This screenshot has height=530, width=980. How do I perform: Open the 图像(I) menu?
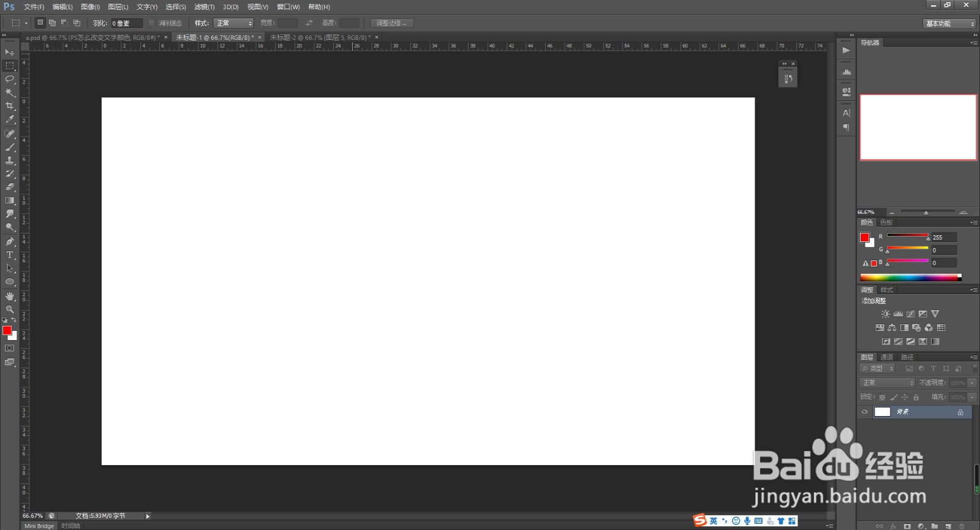(x=90, y=7)
